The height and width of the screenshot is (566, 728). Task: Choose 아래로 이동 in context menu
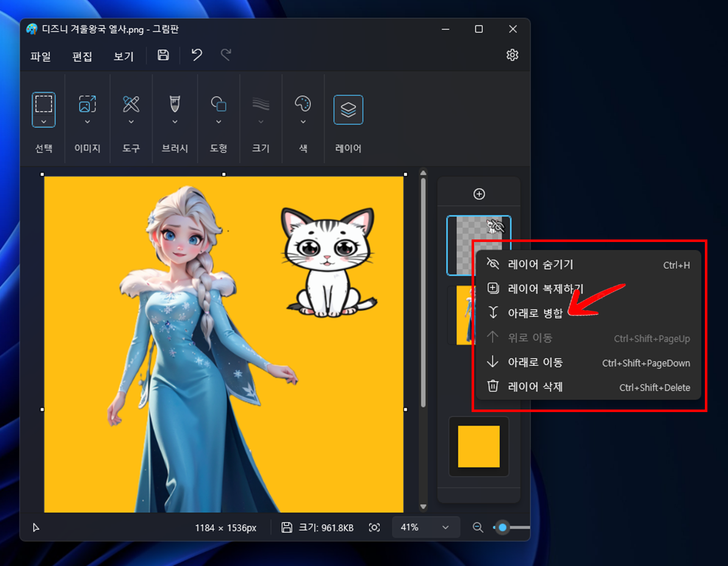[588, 362]
